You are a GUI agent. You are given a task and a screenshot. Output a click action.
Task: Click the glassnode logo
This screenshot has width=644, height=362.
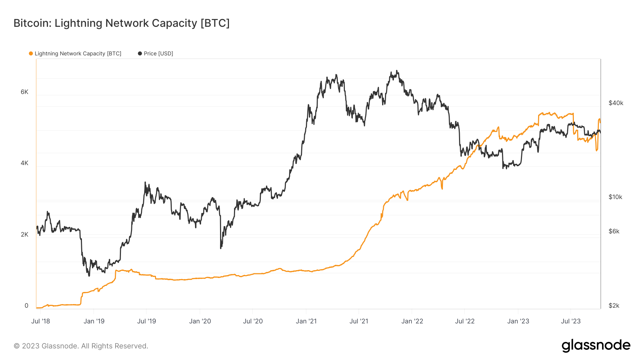596,346
